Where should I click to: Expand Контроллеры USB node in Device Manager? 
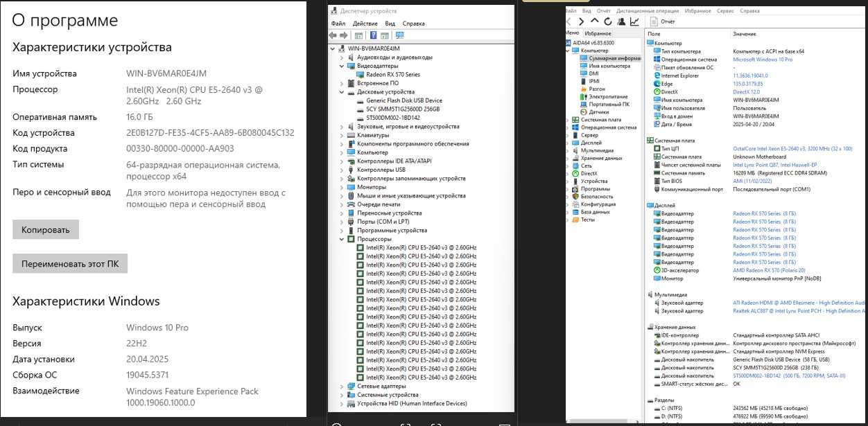pos(342,170)
